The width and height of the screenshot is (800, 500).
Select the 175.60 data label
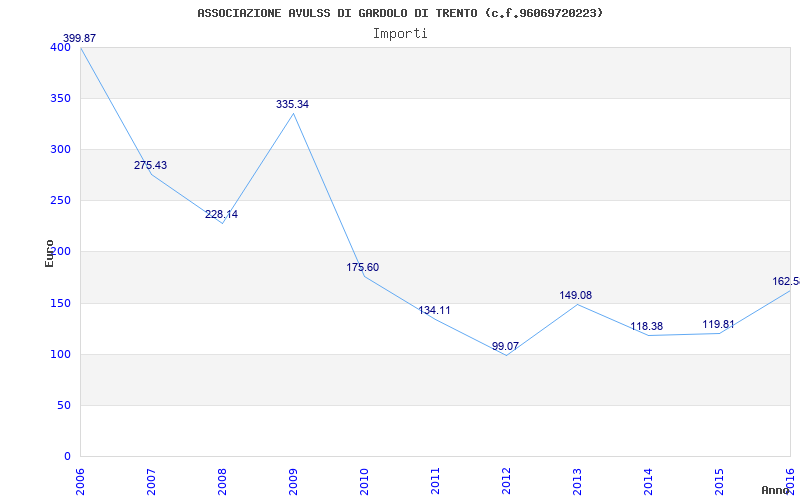(x=363, y=267)
